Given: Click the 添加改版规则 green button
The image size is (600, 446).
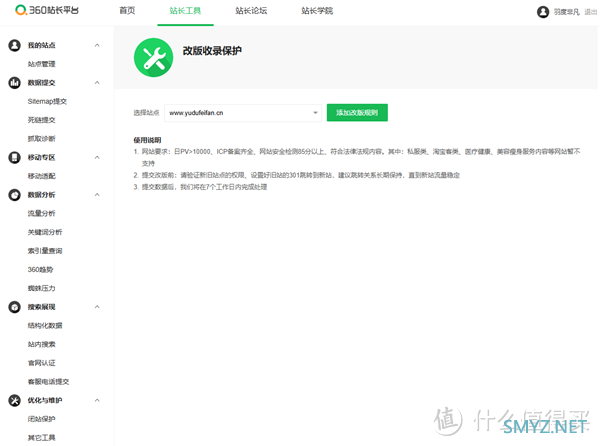Looking at the screenshot, I should [x=357, y=112].
